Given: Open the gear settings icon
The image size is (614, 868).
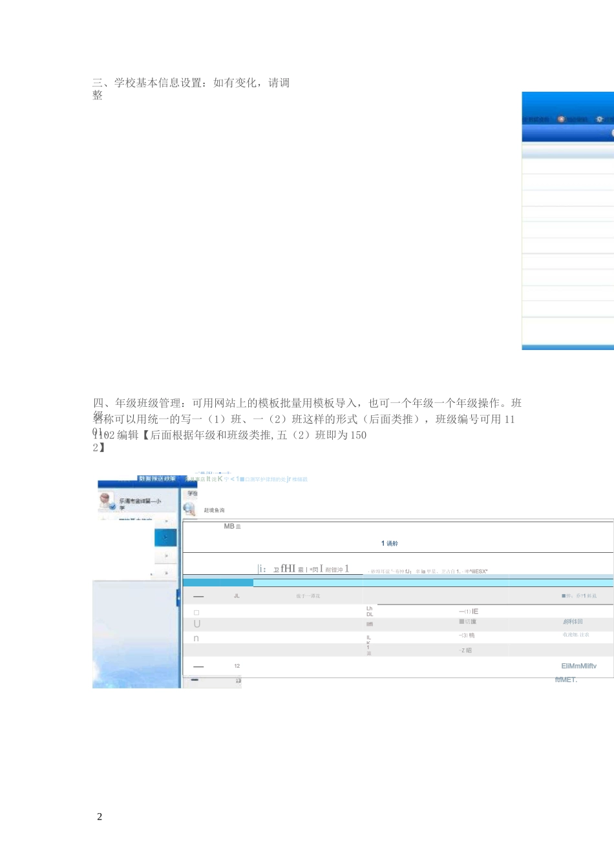Looking at the screenshot, I should [x=599, y=119].
